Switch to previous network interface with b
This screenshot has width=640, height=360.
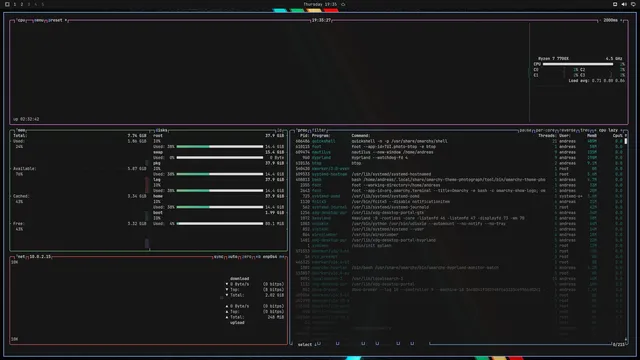(258, 257)
